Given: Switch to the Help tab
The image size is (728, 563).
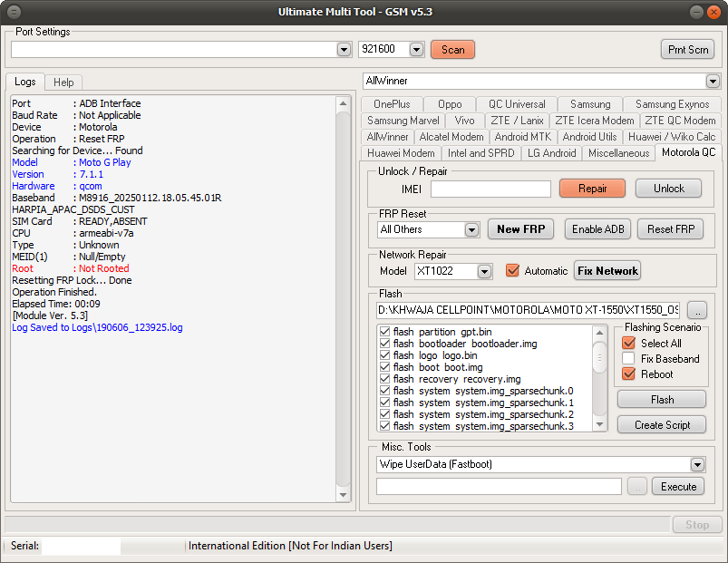Looking at the screenshot, I should pyautogui.click(x=63, y=83).
